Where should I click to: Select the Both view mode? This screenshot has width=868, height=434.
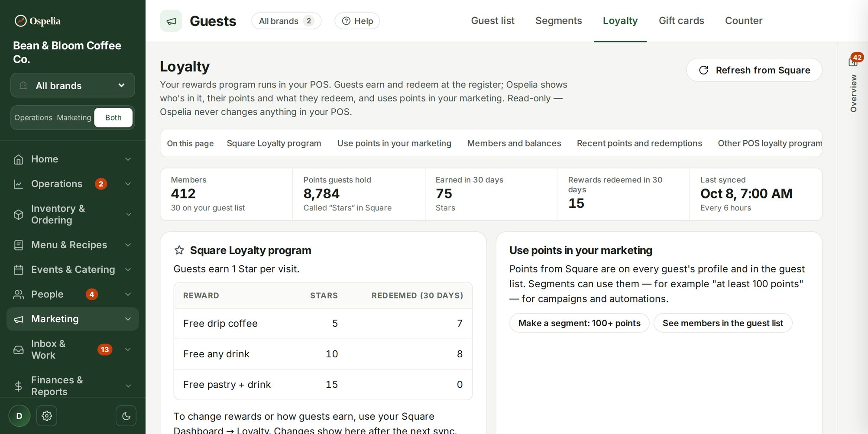coord(113,118)
